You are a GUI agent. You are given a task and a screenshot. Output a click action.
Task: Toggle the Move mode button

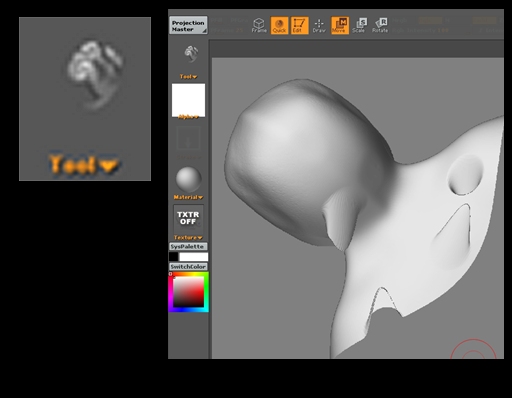[340, 25]
